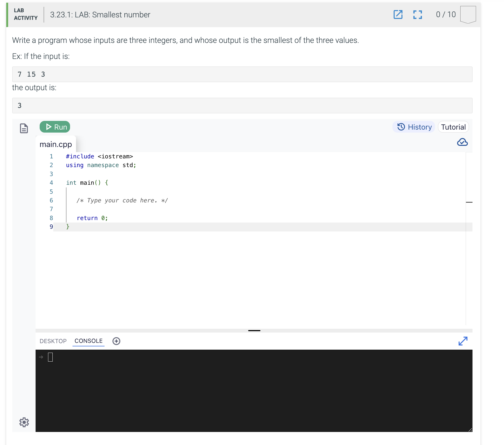Click the cloud sync status icon
The height and width of the screenshot is (445, 504).
pos(462,142)
